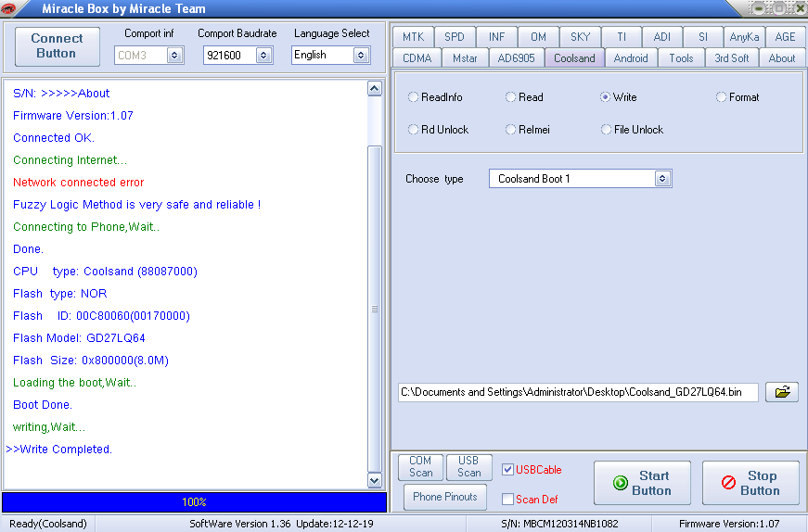The height and width of the screenshot is (532, 808).
Task: Select the Coolsand tab
Action: click(574, 58)
